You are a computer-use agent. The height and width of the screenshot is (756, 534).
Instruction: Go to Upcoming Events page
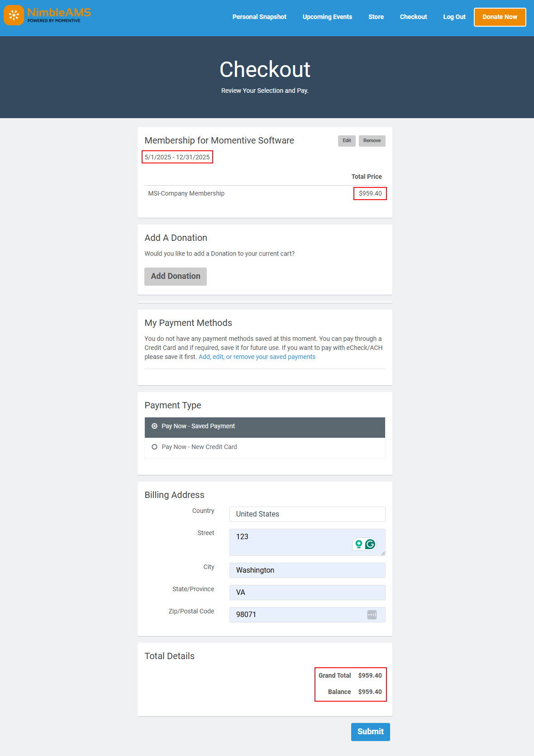pyautogui.click(x=327, y=17)
